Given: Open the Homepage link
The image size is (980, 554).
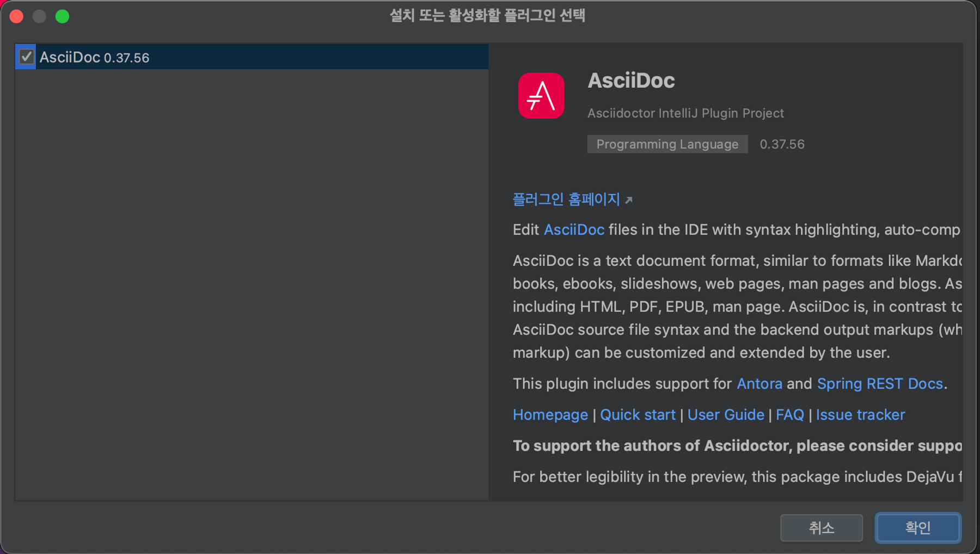Looking at the screenshot, I should [x=550, y=415].
